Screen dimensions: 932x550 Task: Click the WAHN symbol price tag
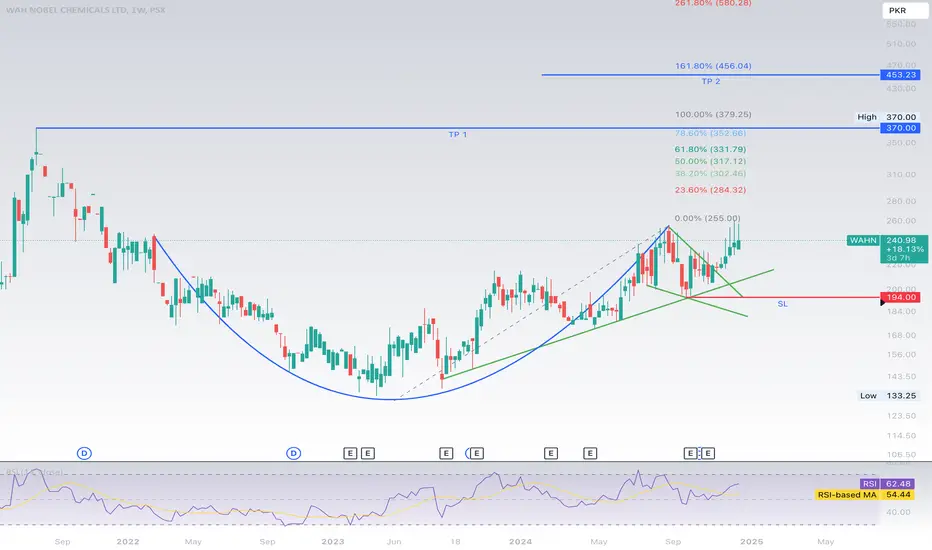tap(863, 240)
